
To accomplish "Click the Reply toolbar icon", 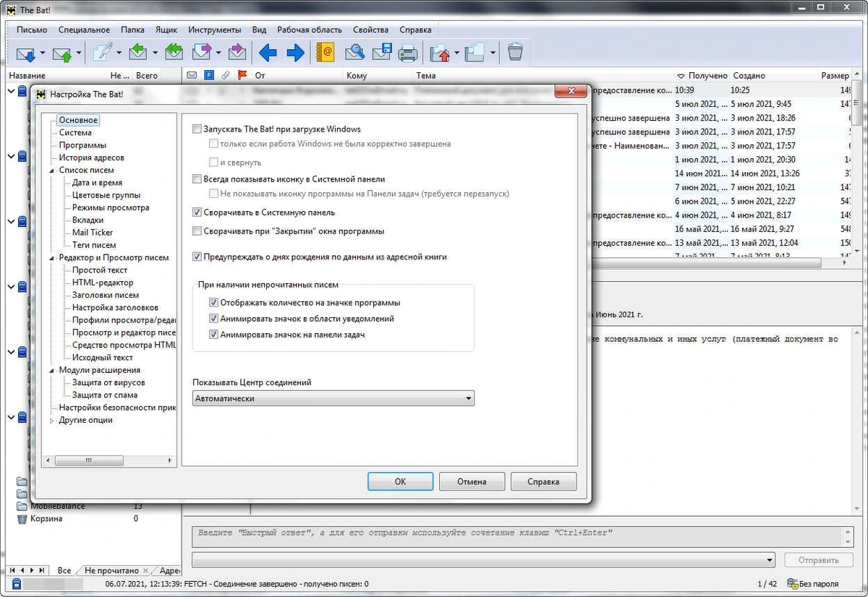I will [x=137, y=52].
